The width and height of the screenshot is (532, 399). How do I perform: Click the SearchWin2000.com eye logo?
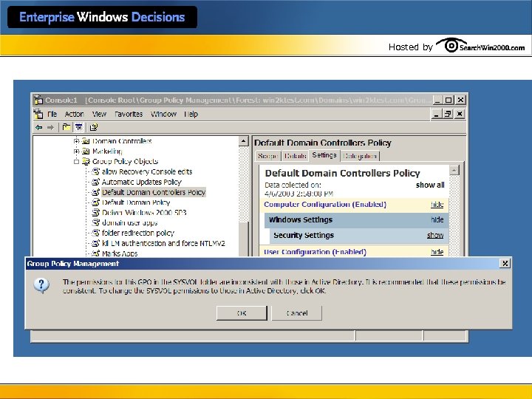[451, 45]
